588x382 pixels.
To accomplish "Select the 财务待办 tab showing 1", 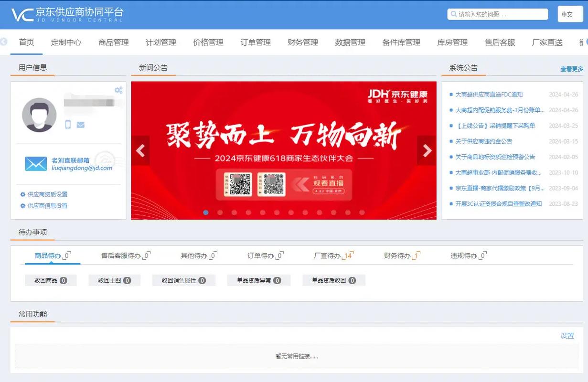I will click(x=402, y=256).
